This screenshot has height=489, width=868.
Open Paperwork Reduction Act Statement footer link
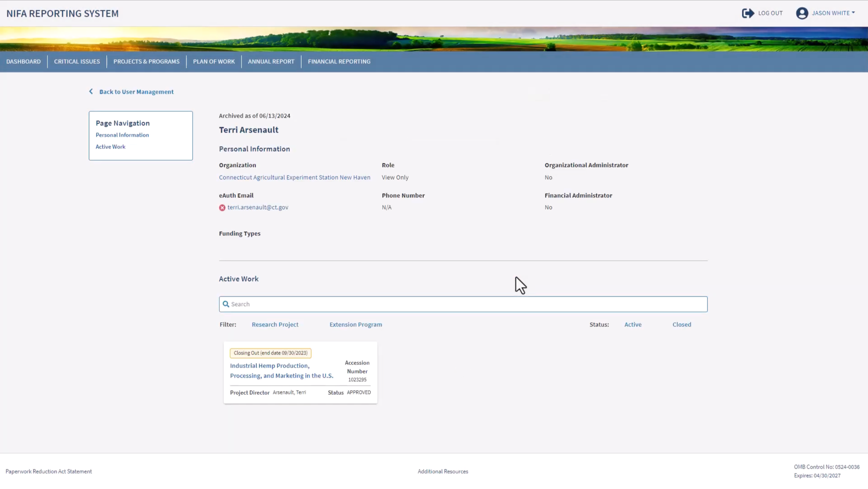[49, 471]
